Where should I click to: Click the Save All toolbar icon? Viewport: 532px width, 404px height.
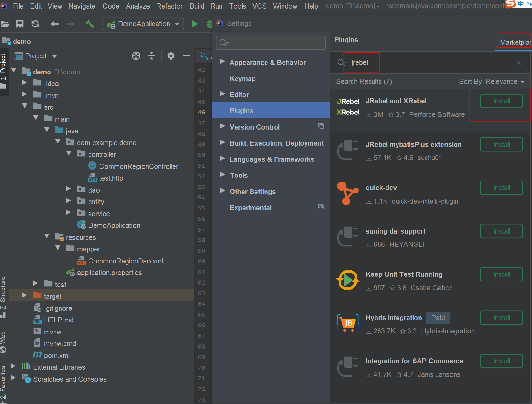pyautogui.click(x=20, y=24)
